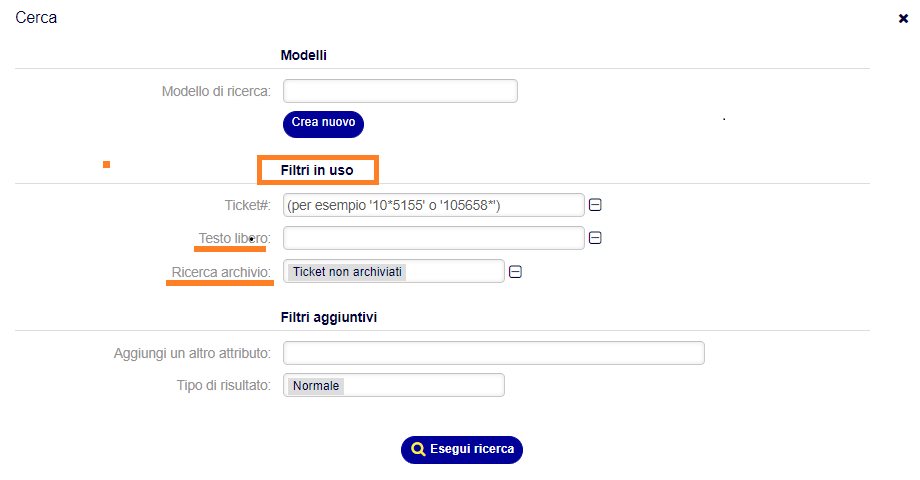Open the Tipo di risultato dropdown
This screenshot has height=480, width=920.
pyautogui.click(x=394, y=385)
